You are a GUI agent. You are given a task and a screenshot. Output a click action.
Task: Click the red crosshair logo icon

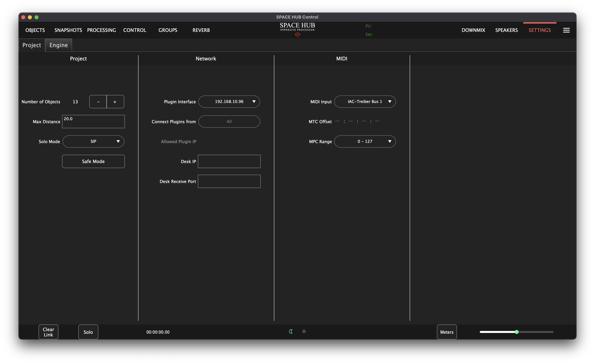pos(297,35)
